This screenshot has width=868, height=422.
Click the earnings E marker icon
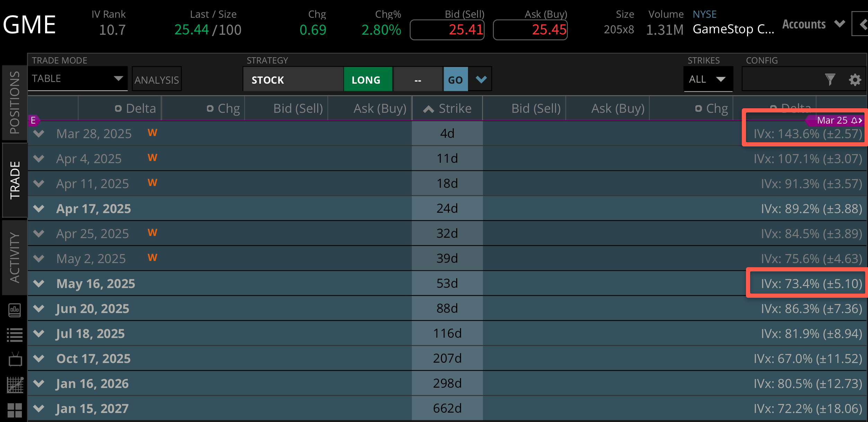33,120
